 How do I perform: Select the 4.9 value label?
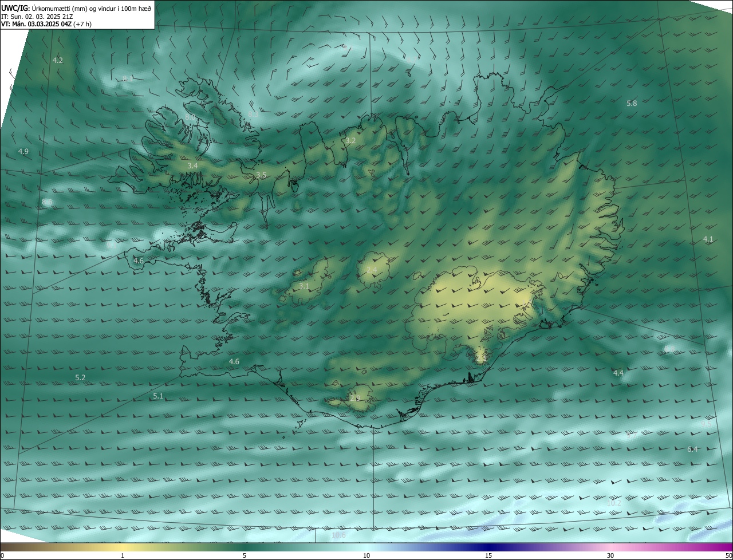[x=23, y=152]
